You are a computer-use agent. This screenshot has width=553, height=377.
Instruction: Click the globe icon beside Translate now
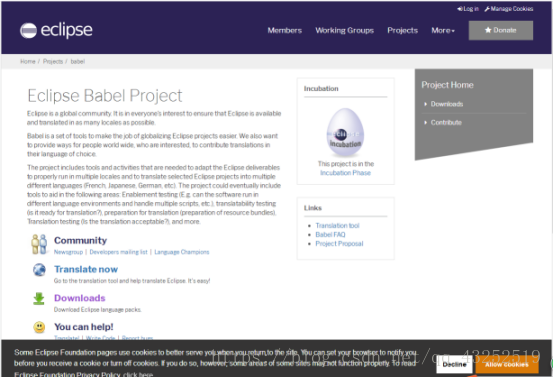tap(39, 270)
